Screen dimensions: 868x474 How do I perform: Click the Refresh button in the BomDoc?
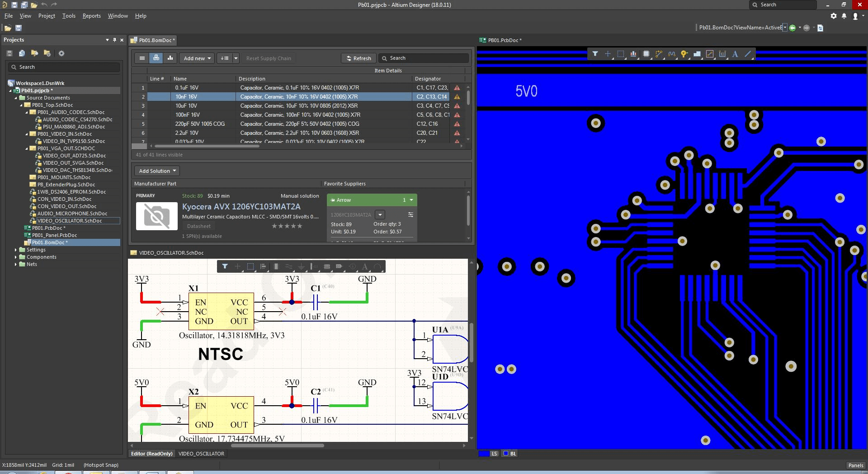click(358, 58)
